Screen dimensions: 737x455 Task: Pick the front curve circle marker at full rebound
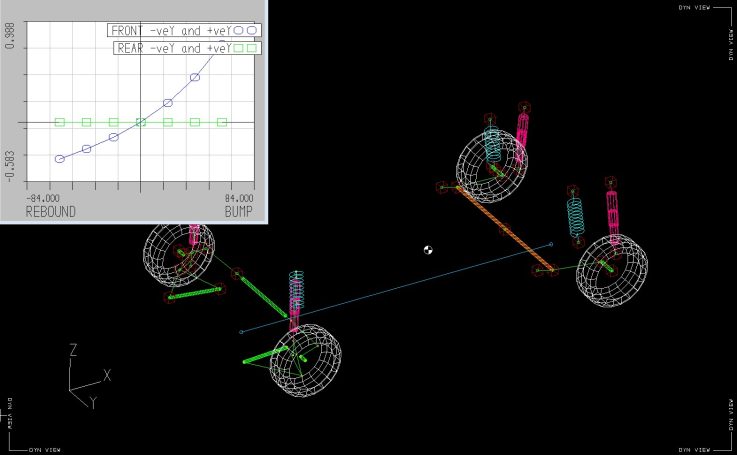coord(60,159)
